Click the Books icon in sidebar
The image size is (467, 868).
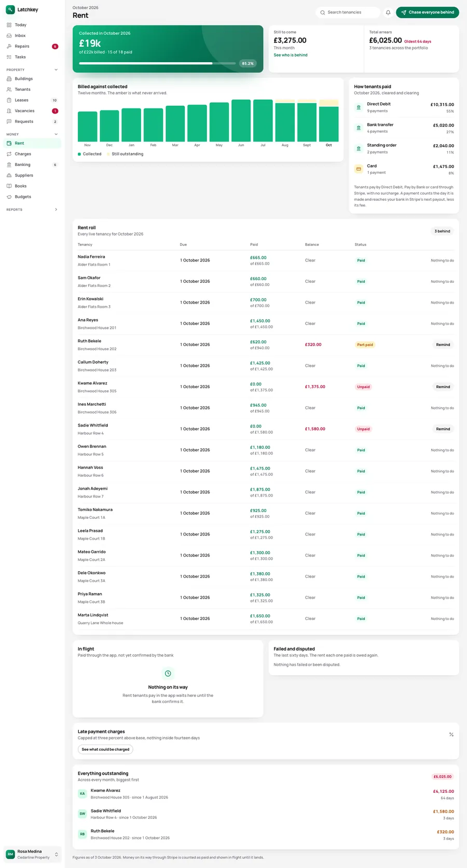click(x=9, y=186)
